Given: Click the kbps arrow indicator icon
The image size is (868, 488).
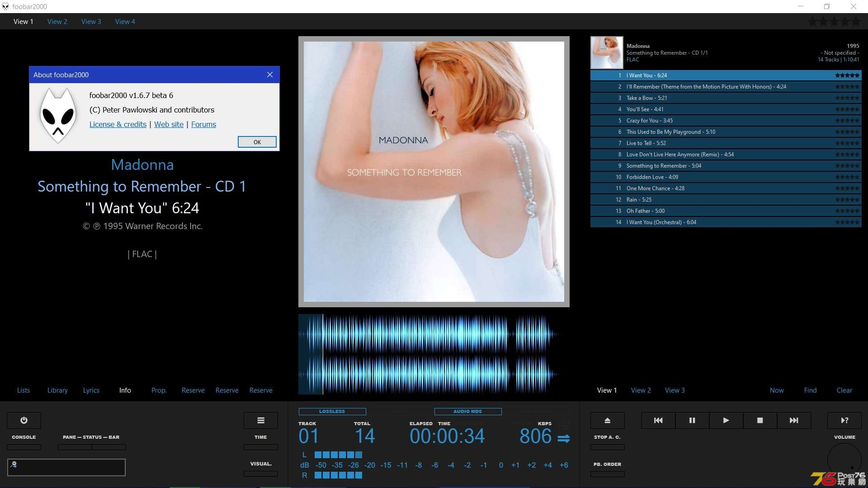Looking at the screenshot, I should point(564,438).
